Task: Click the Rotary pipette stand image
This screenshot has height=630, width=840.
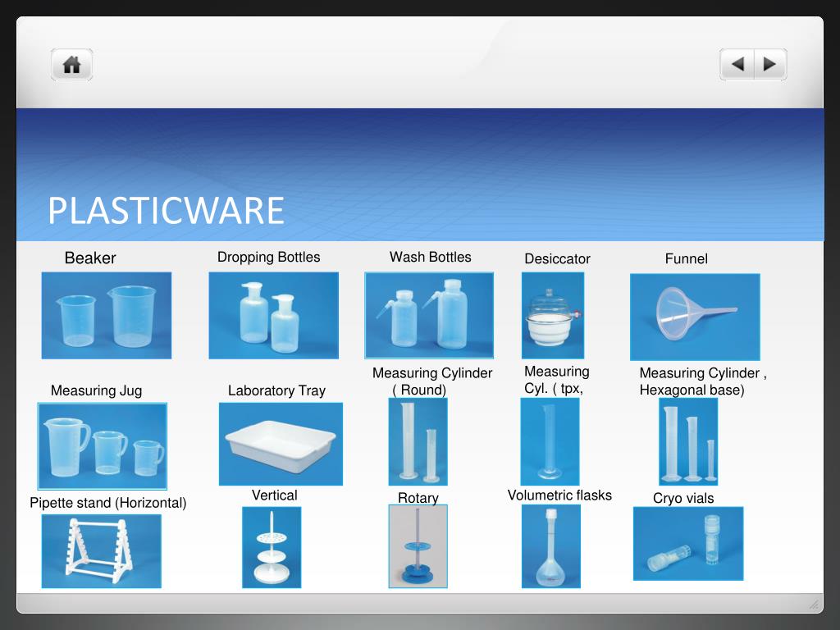Action: click(x=418, y=546)
